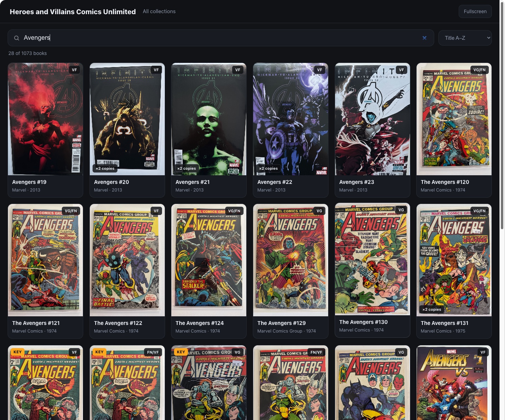Click the VG/FN badge on The Avengers #120
This screenshot has height=420, width=505.
coord(479,70)
